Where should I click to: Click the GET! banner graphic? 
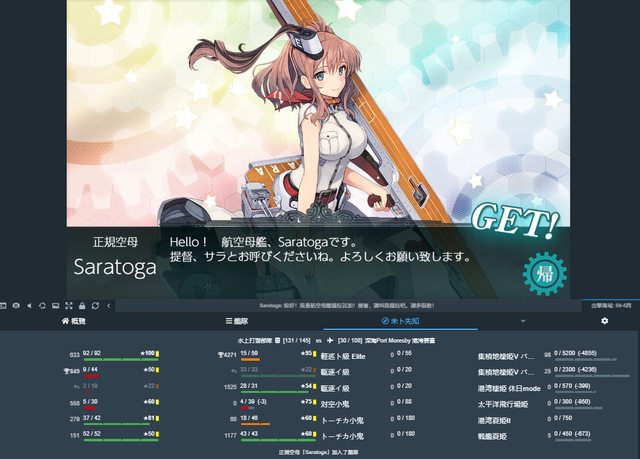(x=515, y=221)
